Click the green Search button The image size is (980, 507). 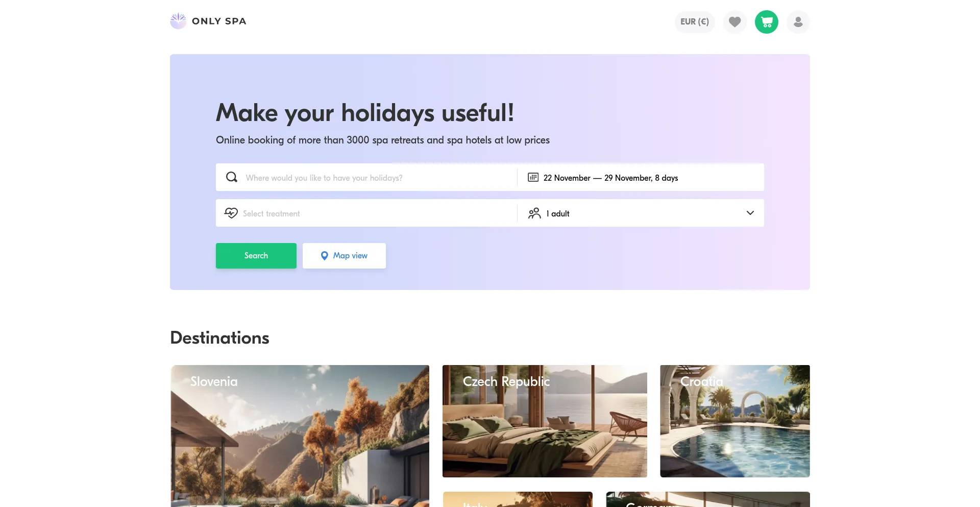pyautogui.click(x=256, y=256)
